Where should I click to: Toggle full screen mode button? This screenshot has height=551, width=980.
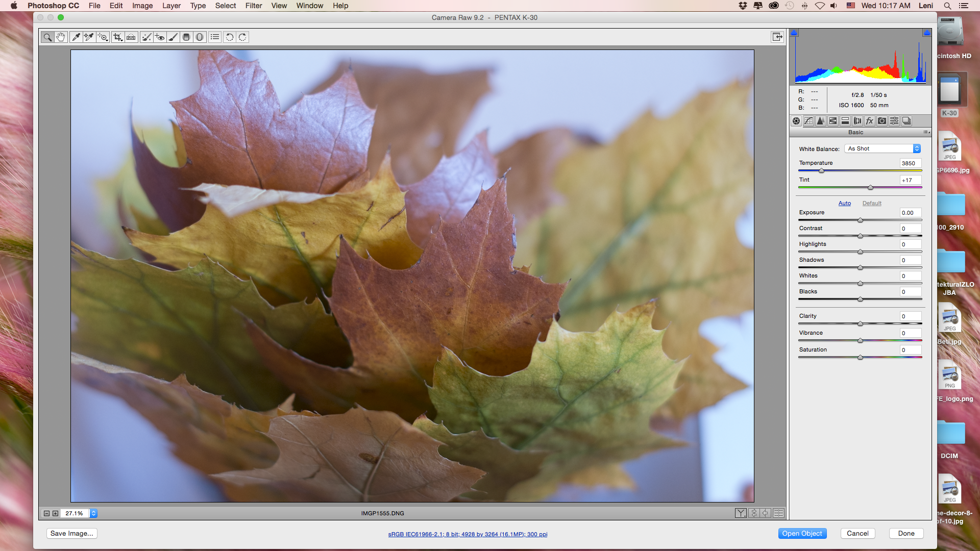click(777, 37)
